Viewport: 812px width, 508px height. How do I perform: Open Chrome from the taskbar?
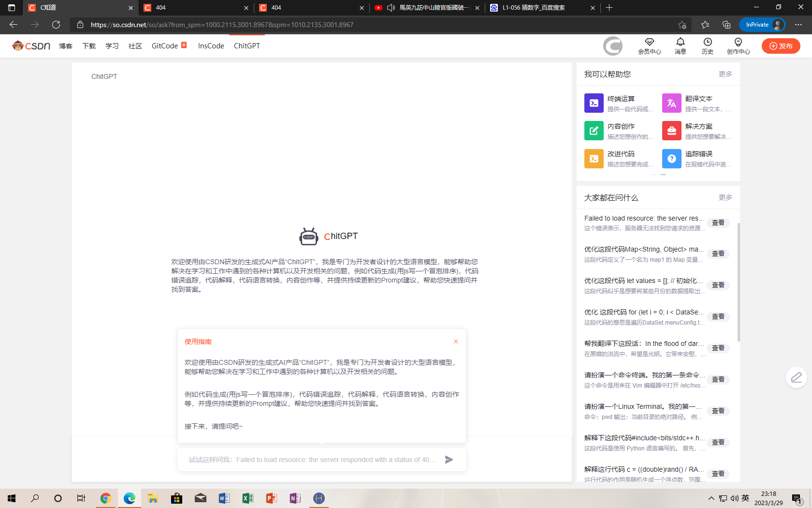(x=105, y=498)
